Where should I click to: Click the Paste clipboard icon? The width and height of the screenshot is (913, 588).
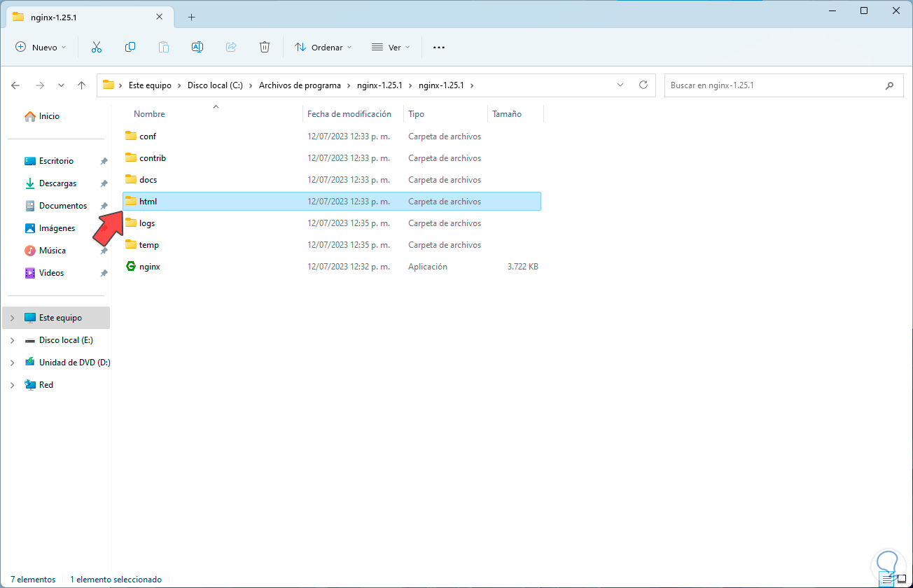[x=164, y=47]
